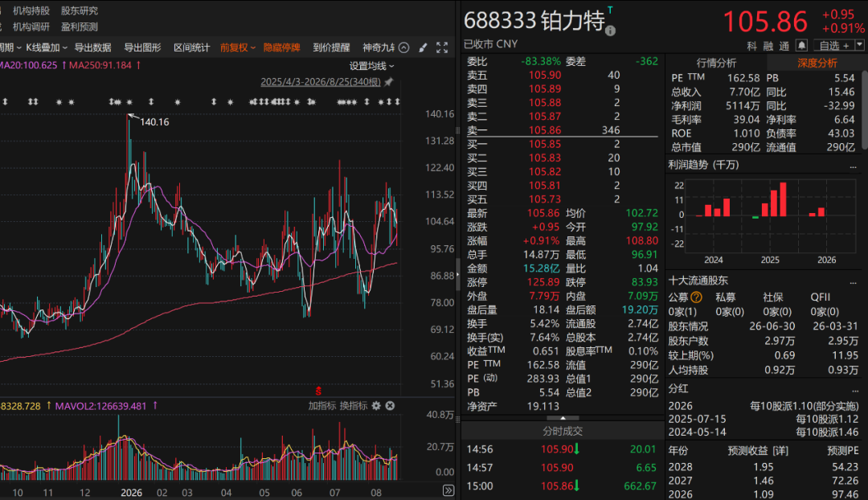The width and height of the screenshot is (868, 500).
Task: Click the MAVOL2:126639.481 label
Action: (100, 406)
